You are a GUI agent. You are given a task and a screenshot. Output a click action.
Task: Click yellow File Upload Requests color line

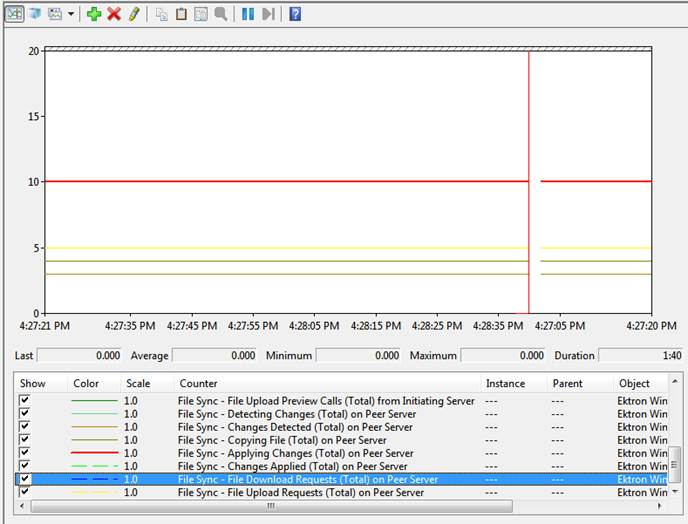94,492
